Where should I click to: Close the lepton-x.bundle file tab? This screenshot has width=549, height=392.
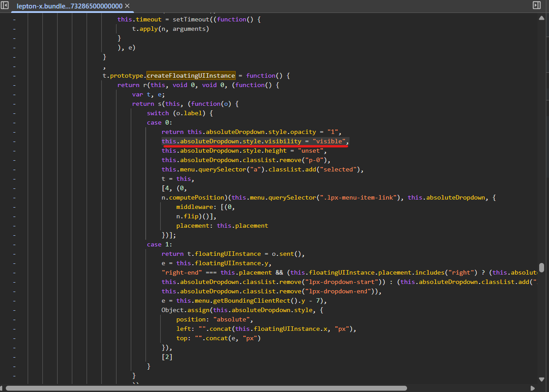(127, 6)
